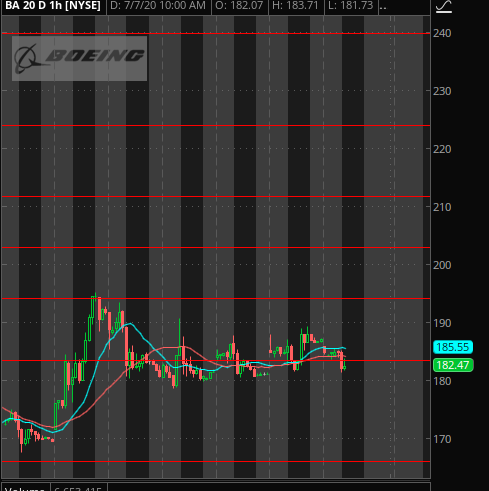The width and height of the screenshot is (489, 491).
Task: Click the D: 7/7/20 10:00 AM date readout
Action: pyautogui.click(x=158, y=6)
